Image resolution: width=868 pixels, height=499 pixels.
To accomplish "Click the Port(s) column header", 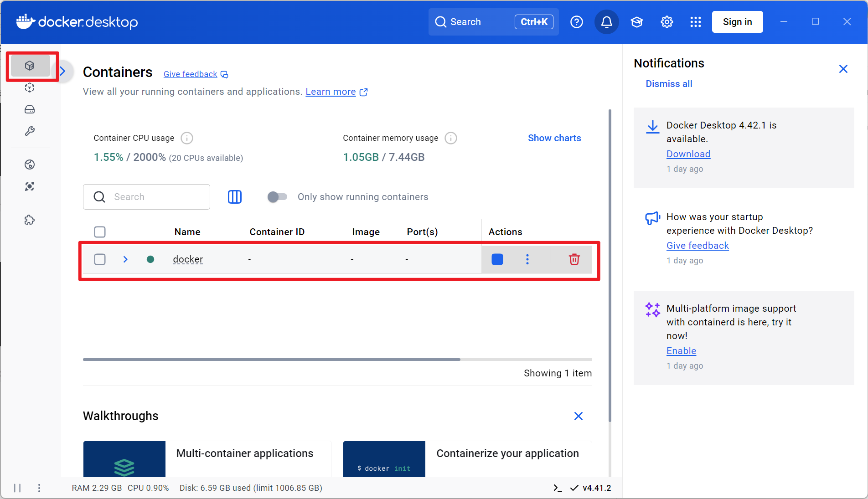I will tap(423, 232).
